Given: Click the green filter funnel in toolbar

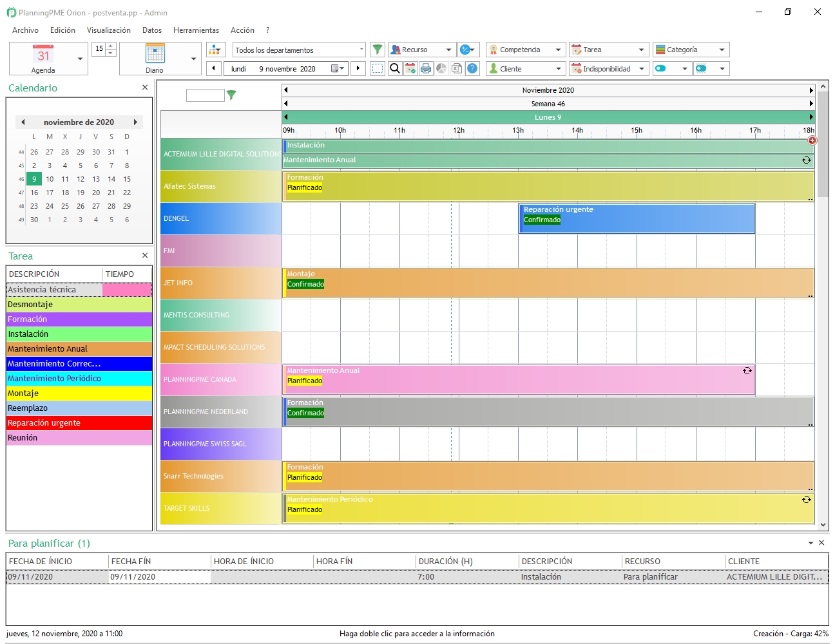Looking at the screenshot, I should (x=378, y=50).
